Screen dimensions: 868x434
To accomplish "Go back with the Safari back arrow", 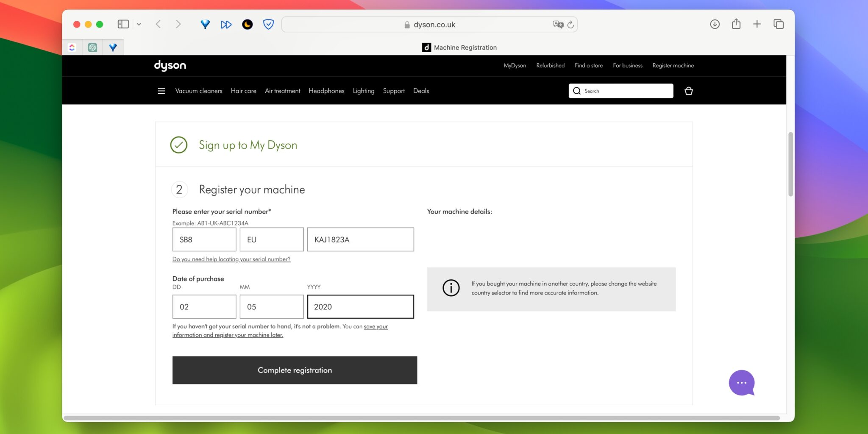I will tap(158, 24).
